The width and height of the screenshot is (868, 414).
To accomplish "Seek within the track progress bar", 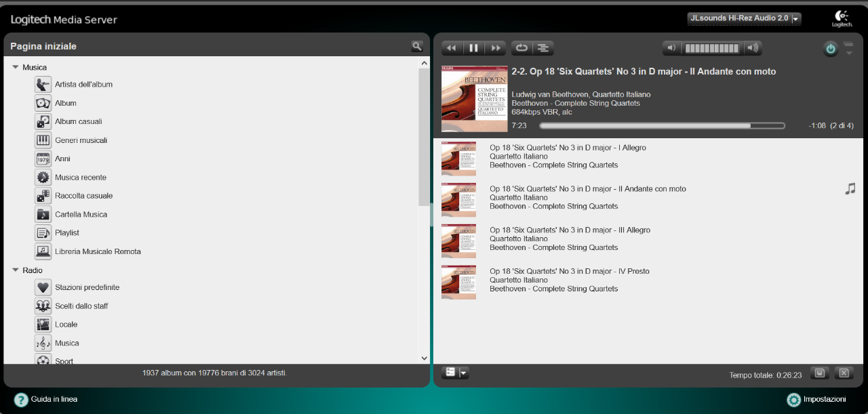I will (662, 125).
